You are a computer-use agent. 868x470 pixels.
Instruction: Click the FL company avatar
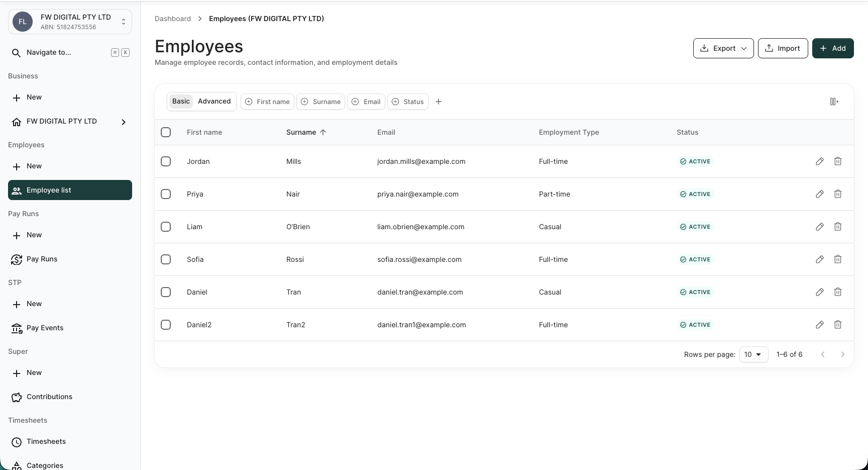[x=23, y=22]
